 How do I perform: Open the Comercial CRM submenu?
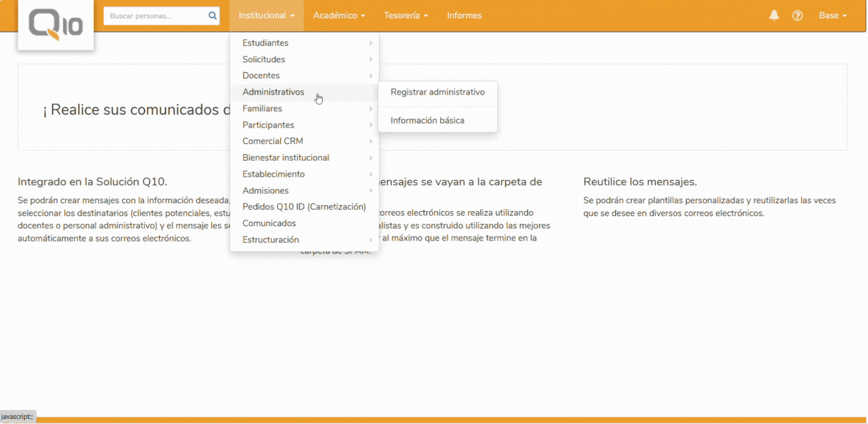273,141
